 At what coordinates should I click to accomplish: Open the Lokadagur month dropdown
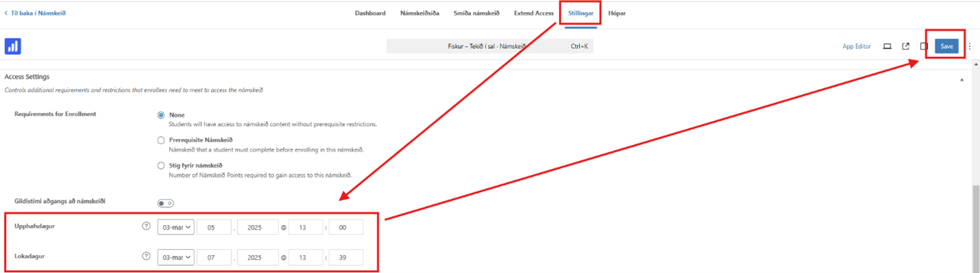pos(175,257)
